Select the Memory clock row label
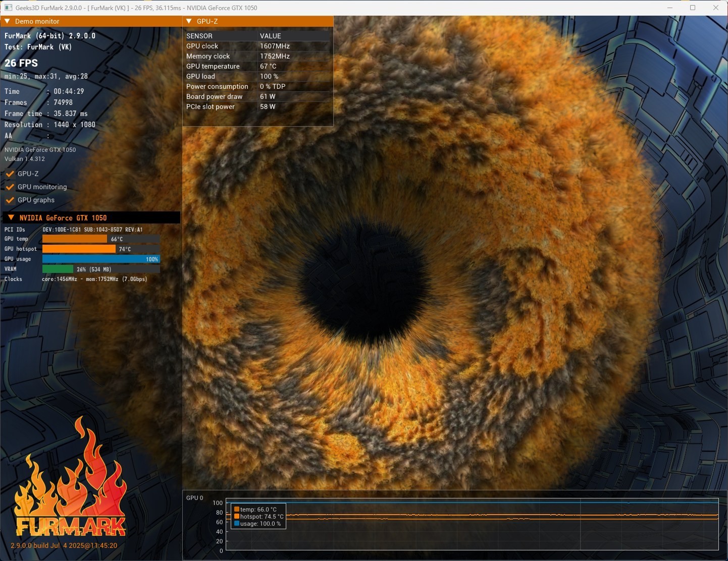 coord(208,56)
